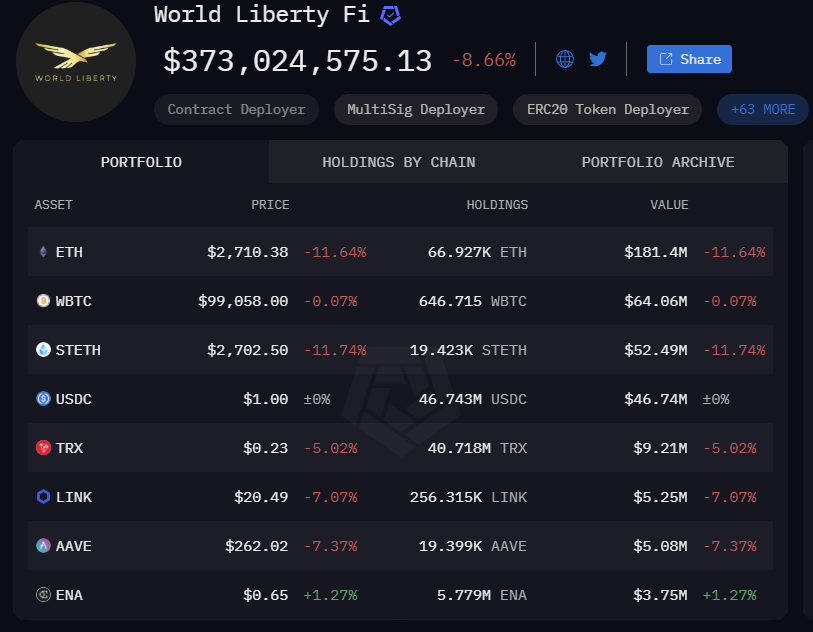Click the AAVE token icon
The width and height of the screenshot is (813, 632).
(x=42, y=546)
